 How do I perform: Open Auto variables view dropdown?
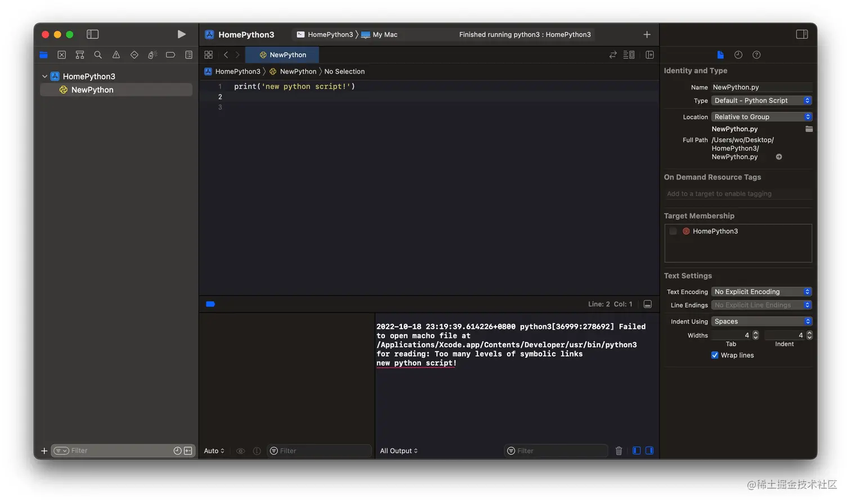coord(214,451)
